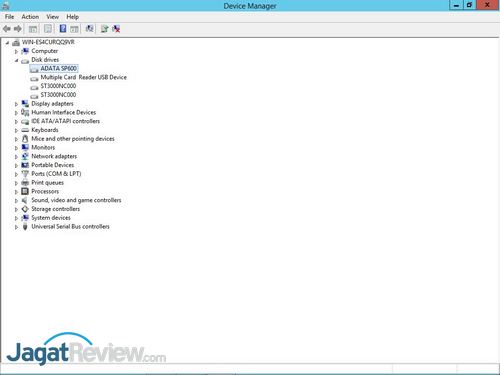Click the Update driver software icon
Image resolution: width=500 pixels, height=375 pixels.
[x=104, y=29]
